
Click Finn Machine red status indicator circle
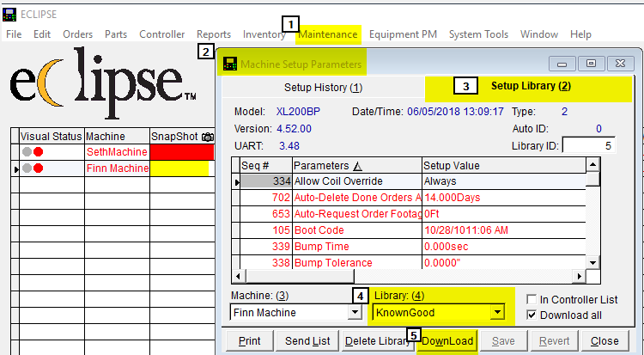point(38,168)
